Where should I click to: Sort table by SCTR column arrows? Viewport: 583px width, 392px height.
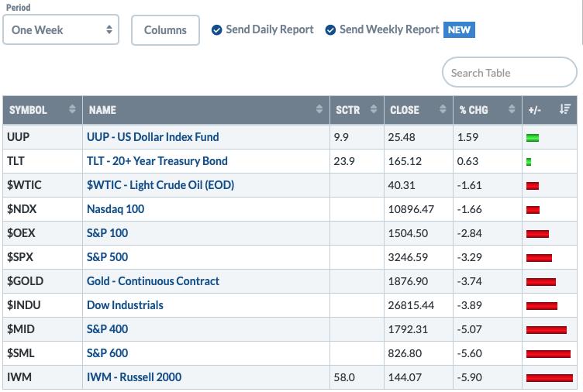(x=374, y=109)
